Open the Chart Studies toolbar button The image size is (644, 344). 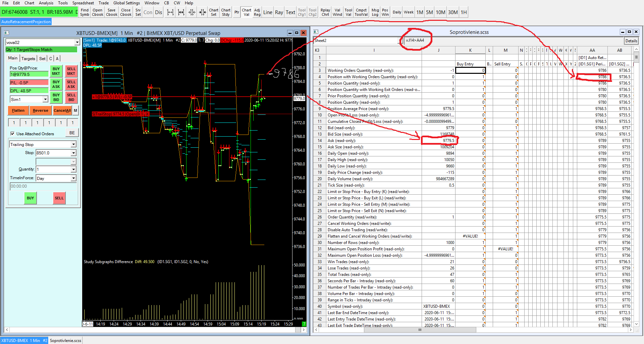click(x=225, y=12)
